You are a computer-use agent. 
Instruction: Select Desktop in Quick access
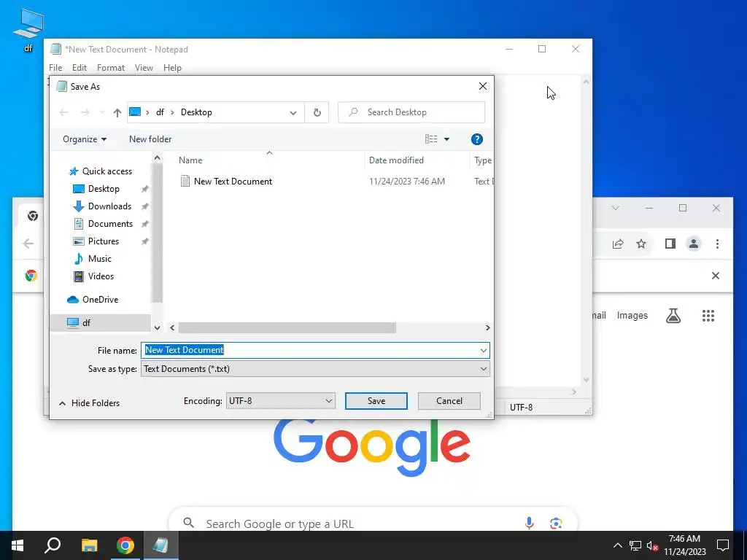(104, 189)
